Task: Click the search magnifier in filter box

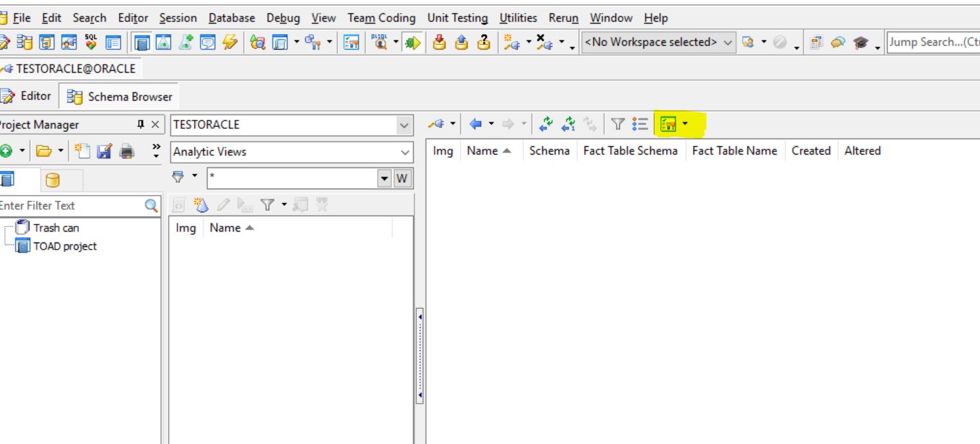Action: (x=152, y=205)
